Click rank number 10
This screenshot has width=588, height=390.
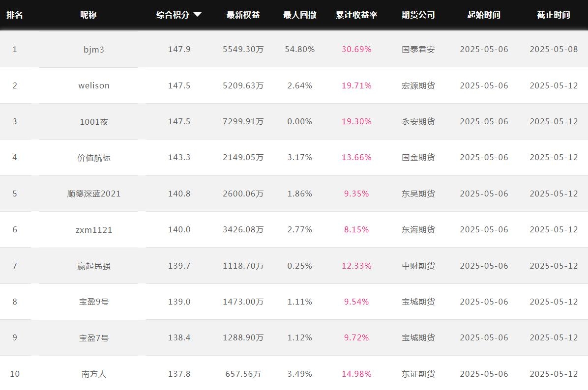click(15, 374)
